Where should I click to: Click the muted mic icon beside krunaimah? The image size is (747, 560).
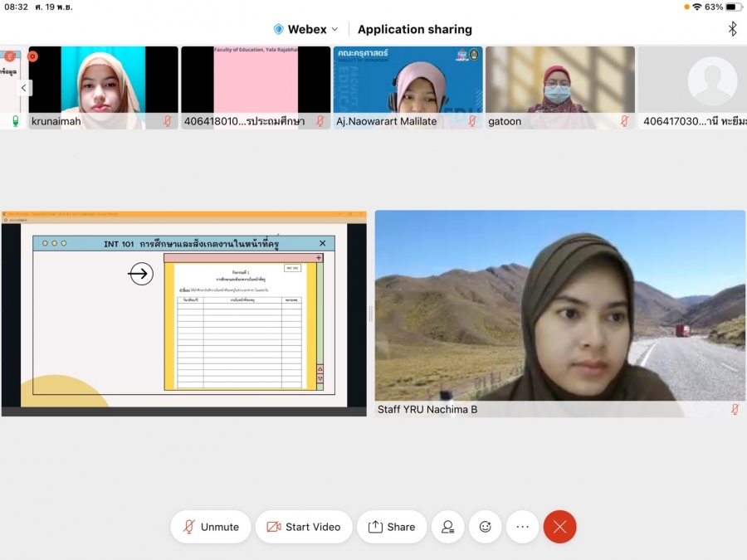coord(168,121)
